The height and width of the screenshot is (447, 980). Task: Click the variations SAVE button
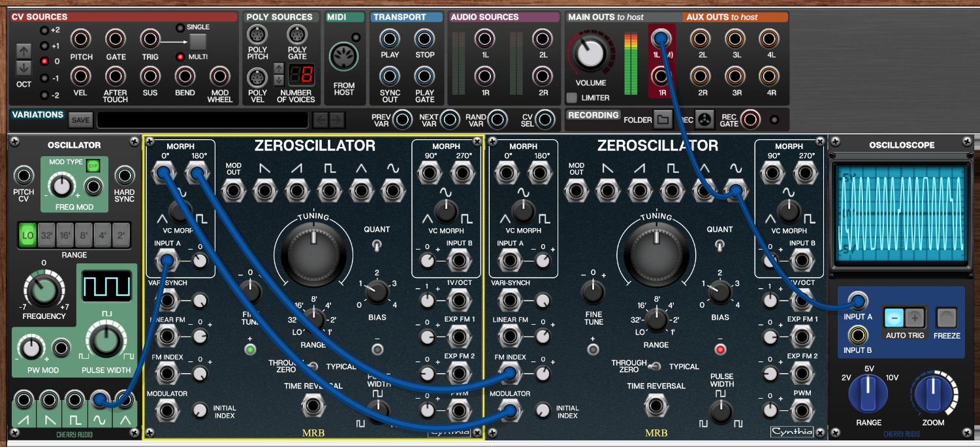click(80, 120)
